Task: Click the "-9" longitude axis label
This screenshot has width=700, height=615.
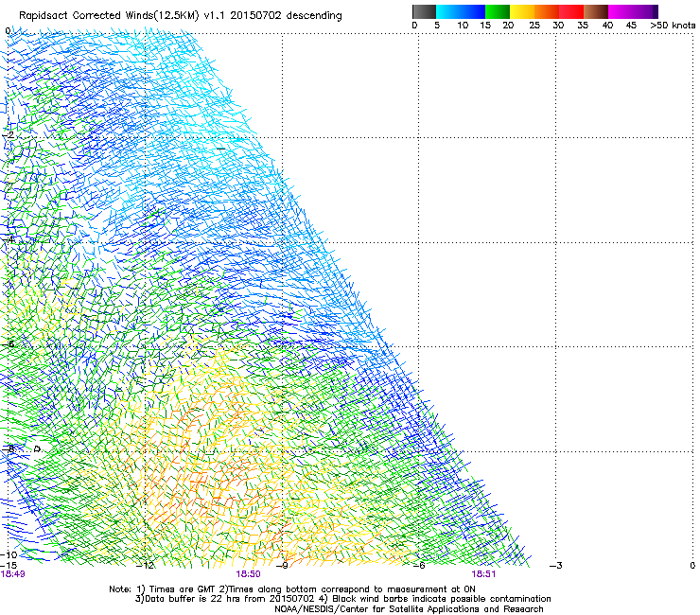Action: pos(282,566)
